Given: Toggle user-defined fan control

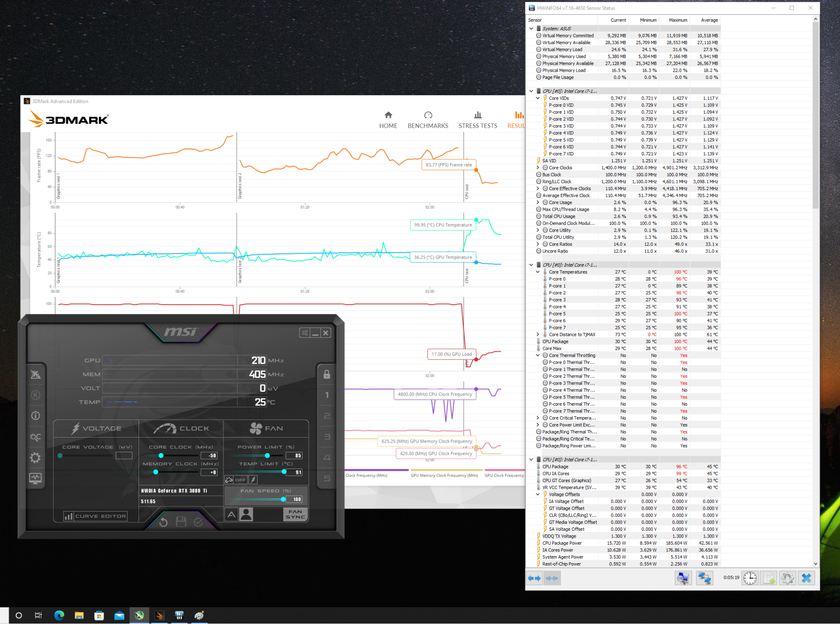Looking at the screenshot, I should 247,514.
